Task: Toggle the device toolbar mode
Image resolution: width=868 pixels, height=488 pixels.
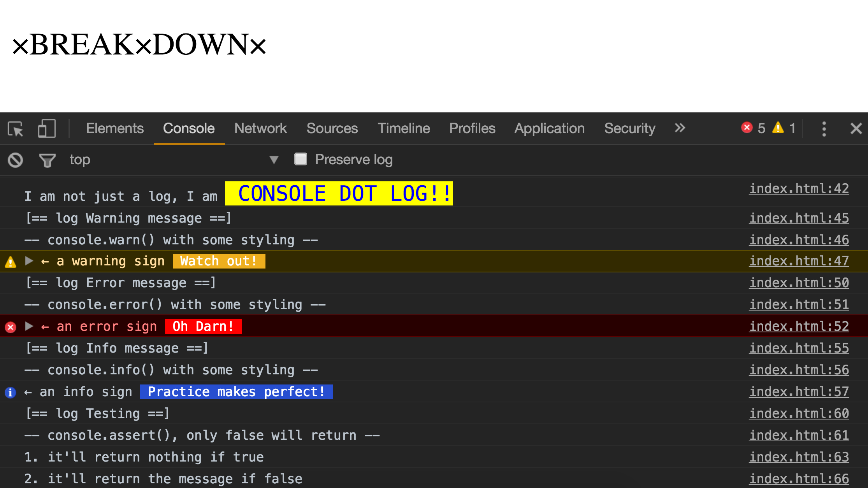Action: [x=47, y=129]
